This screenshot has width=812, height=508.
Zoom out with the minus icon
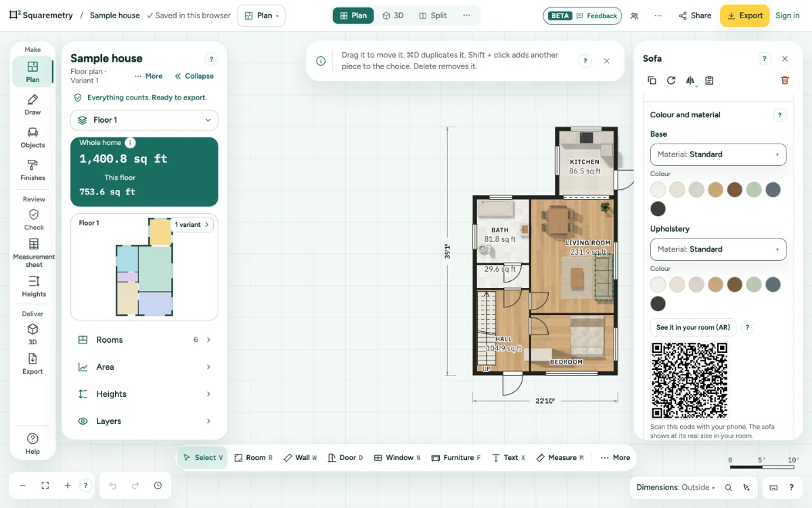(22, 486)
